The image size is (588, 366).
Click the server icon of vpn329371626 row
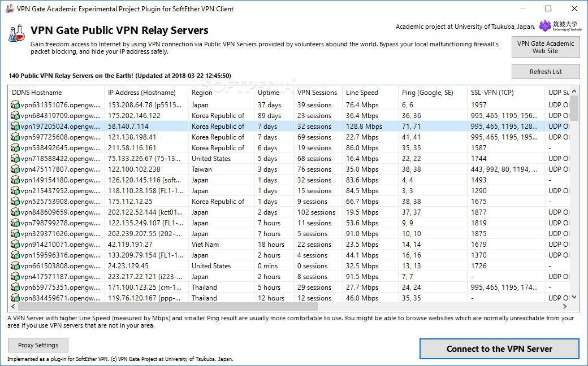15,234
